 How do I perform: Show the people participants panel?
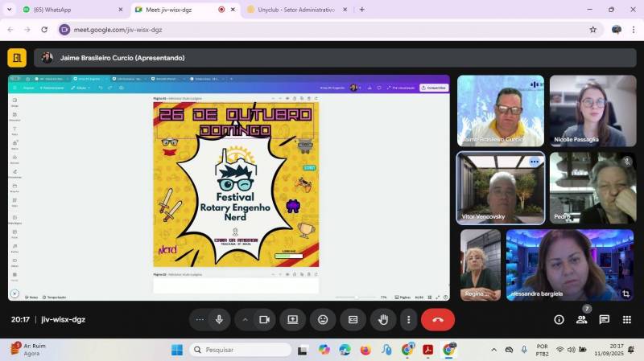581,319
